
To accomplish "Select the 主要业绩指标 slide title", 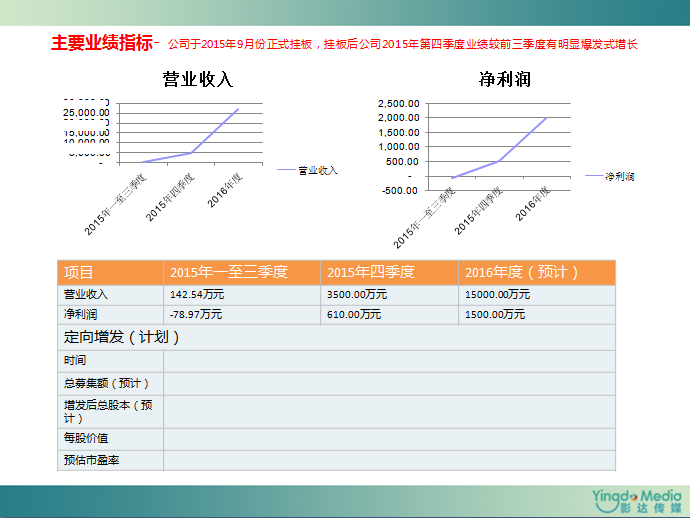I will 102,43.
